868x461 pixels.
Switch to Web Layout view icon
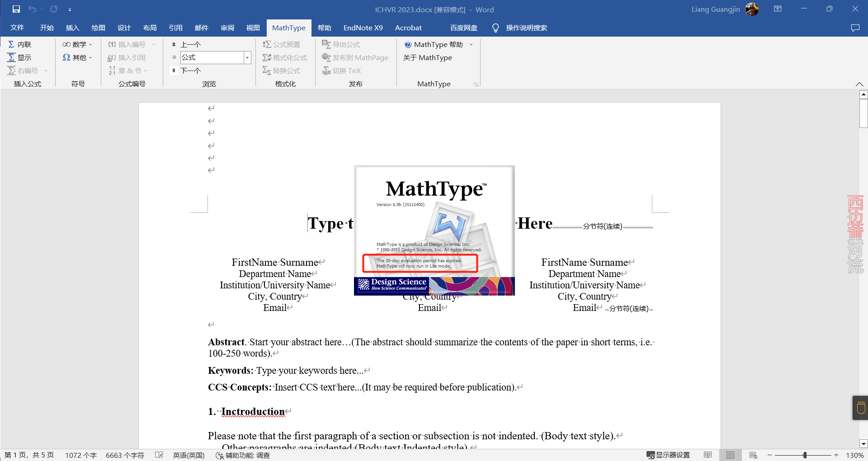click(753, 455)
